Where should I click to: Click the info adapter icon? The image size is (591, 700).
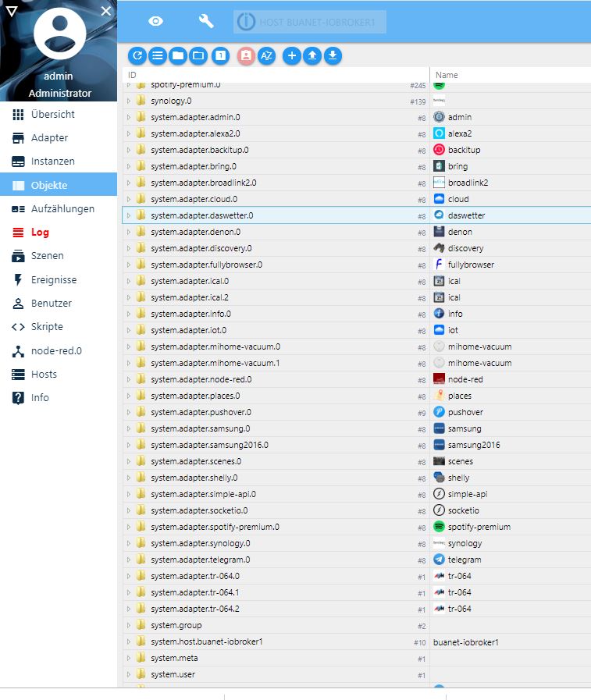pos(439,314)
